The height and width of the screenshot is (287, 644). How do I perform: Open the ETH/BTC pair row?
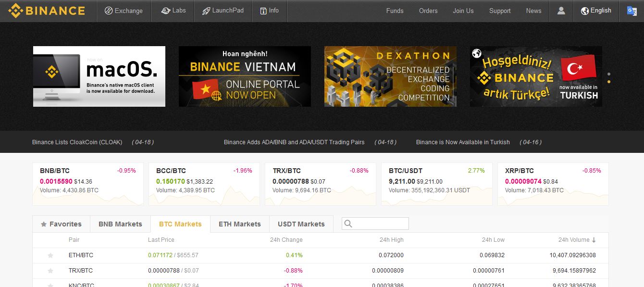pos(321,255)
